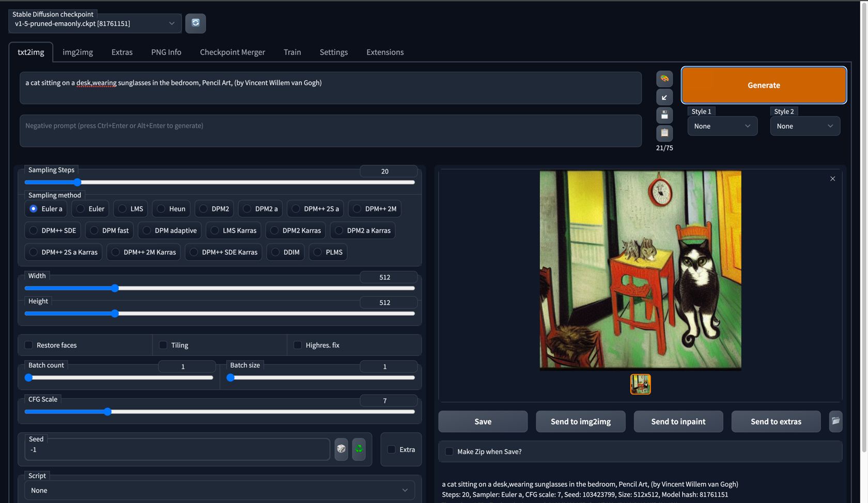Click the main prompt text box
This screenshot has height=503, width=868.
[331, 88]
